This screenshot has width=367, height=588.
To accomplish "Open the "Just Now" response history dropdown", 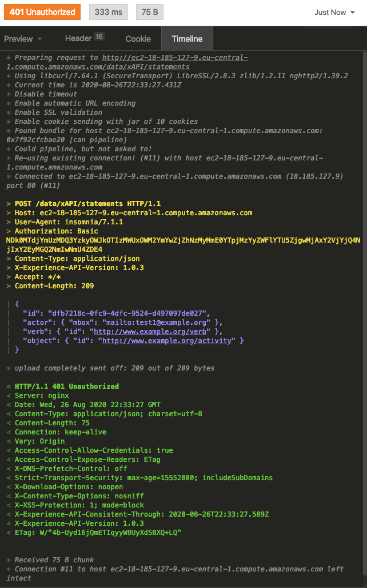I will 330,11.
